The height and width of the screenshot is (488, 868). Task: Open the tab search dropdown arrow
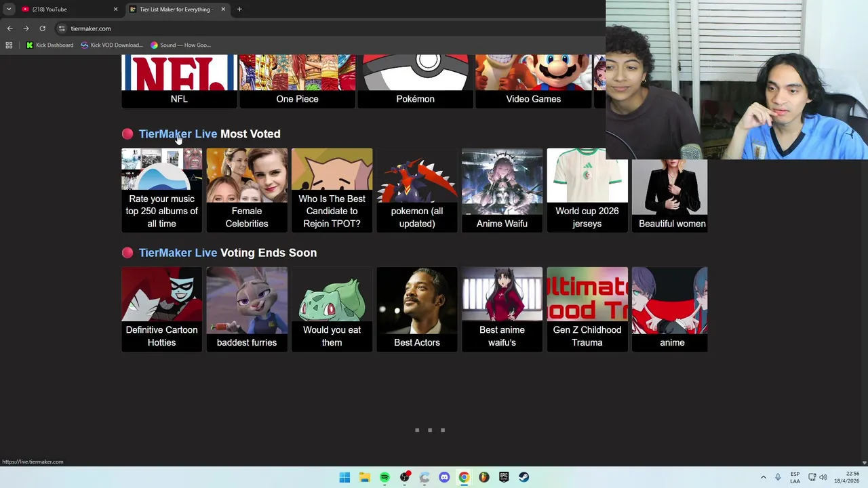click(x=9, y=9)
